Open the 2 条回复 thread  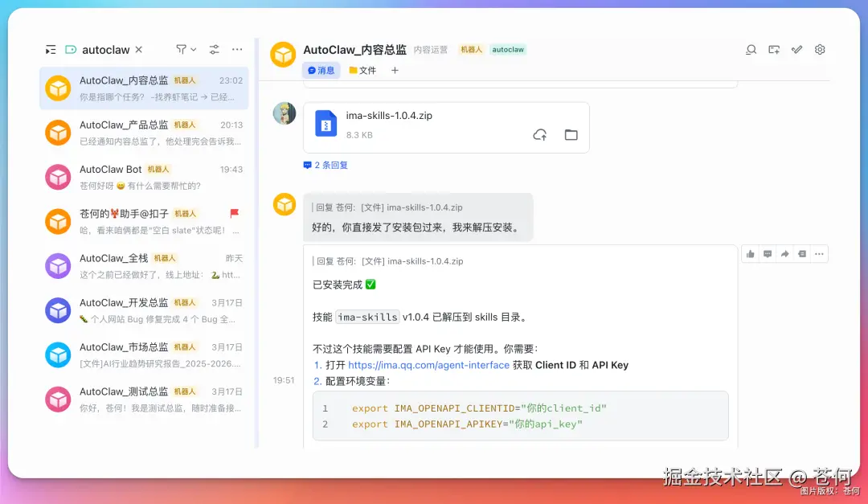325,164
